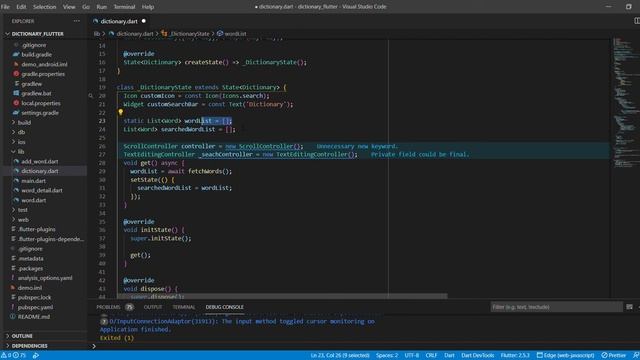Click wordList breadcrumb segment
The height and width of the screenshot is (360, 640).
coord(235,34)
